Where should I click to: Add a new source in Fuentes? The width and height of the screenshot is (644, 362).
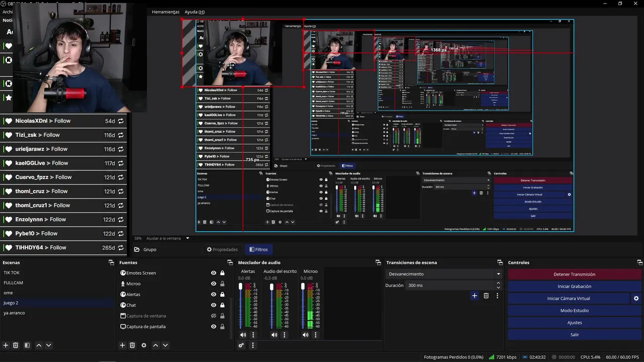click(122, 345)
